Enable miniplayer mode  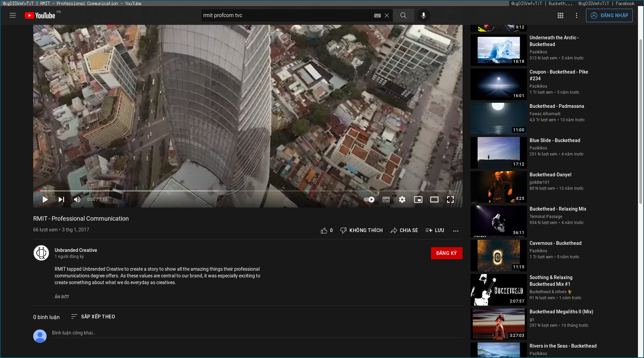[418, 199]
